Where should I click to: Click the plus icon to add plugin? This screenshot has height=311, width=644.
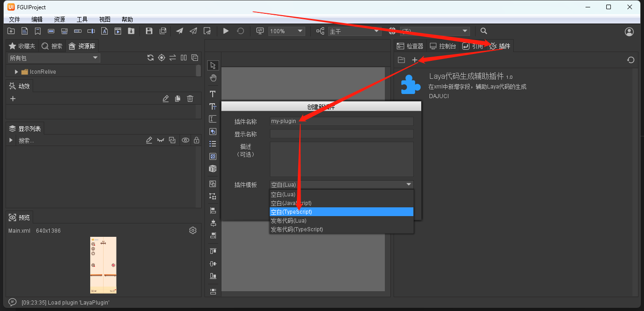pos(414,60)
